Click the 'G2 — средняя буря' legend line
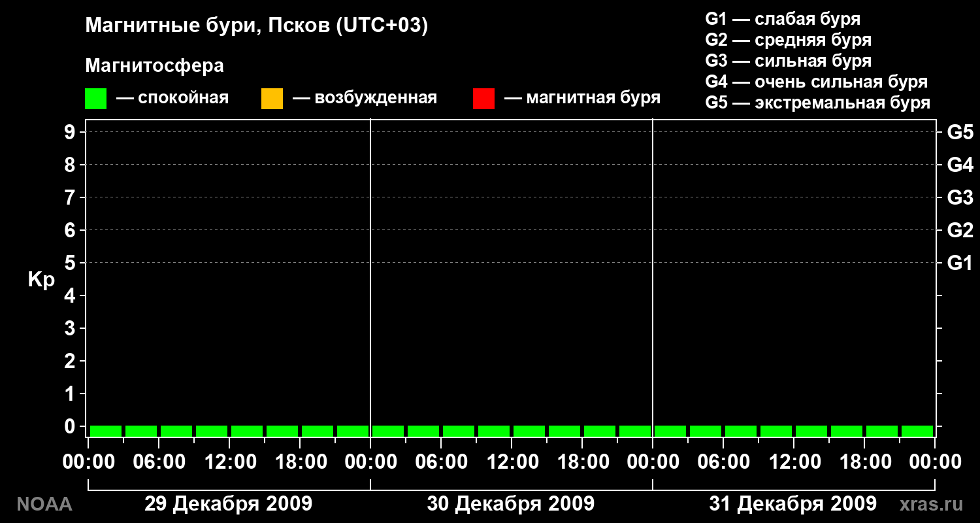The image size is (980, 523). (789, 40)
